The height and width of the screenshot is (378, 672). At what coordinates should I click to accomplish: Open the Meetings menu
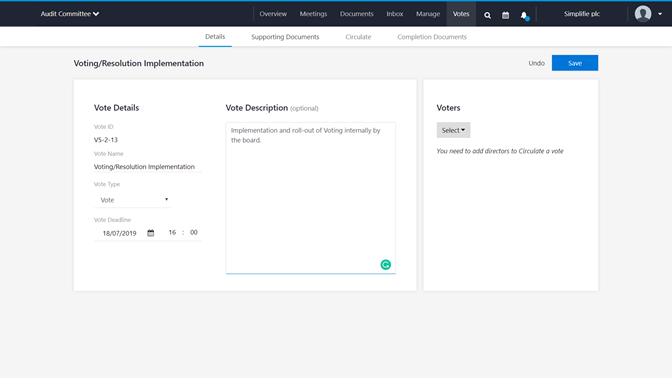pyautogui.click(x=313, y=14)
